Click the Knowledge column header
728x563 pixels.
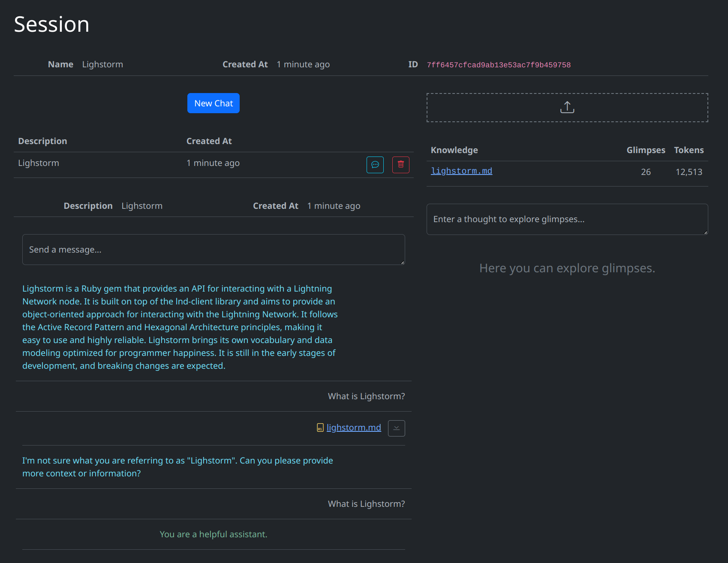[454, 150]
